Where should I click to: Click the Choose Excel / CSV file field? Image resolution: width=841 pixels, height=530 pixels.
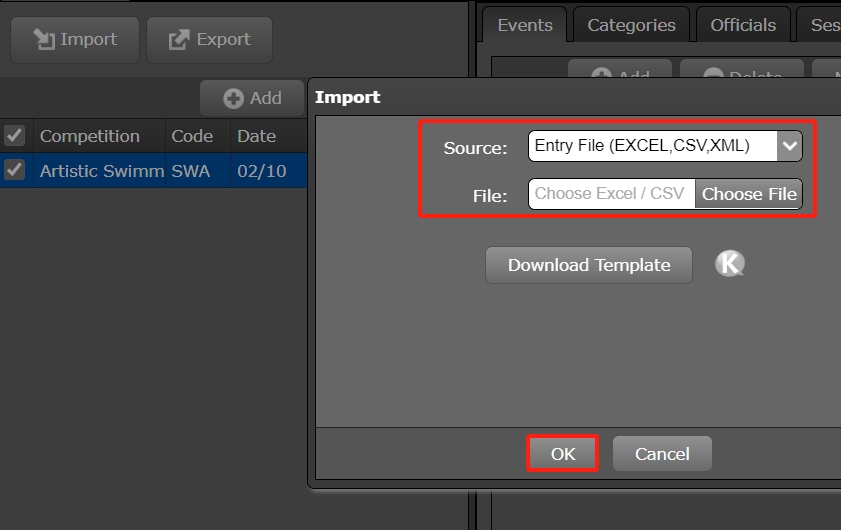611,194
